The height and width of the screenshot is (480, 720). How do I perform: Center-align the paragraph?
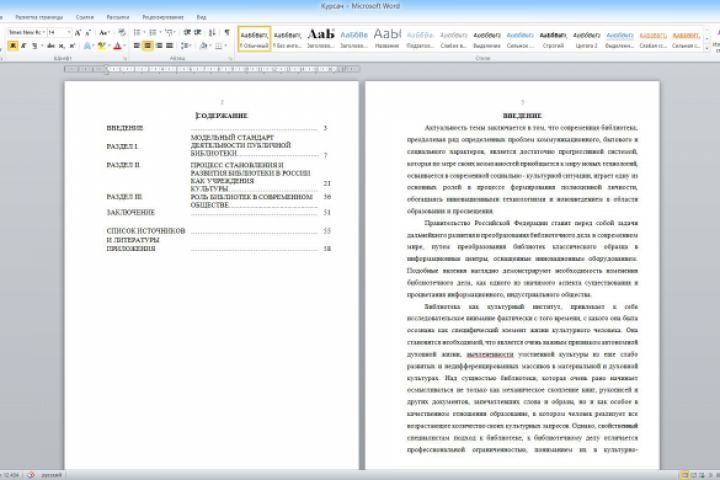(148, 45)
